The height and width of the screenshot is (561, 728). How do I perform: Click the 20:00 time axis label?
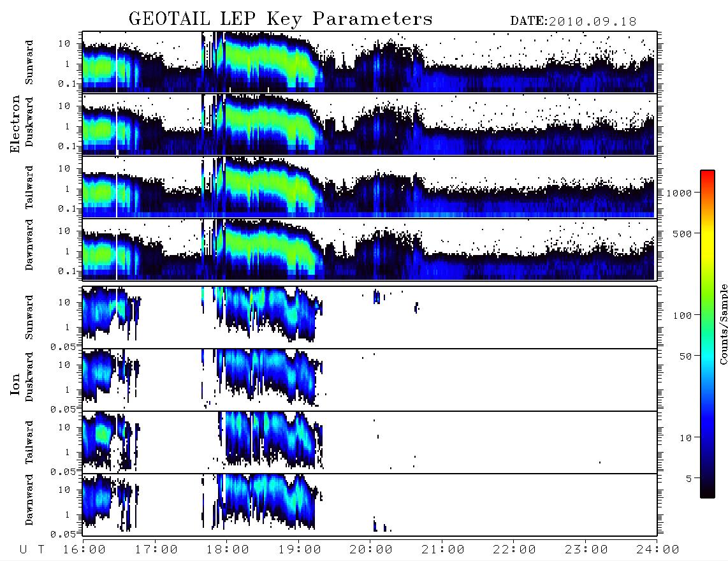pyautogui.click(x=371, y=550)
